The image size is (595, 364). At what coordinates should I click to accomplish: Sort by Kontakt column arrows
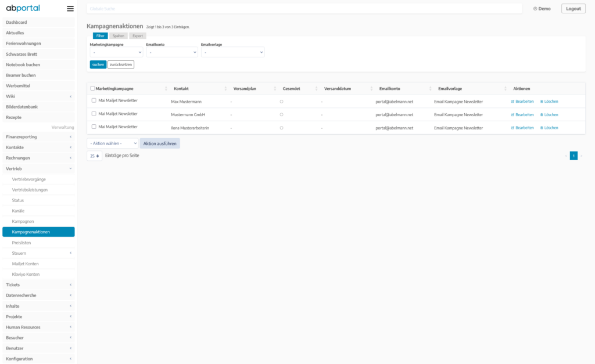(225, 89)
